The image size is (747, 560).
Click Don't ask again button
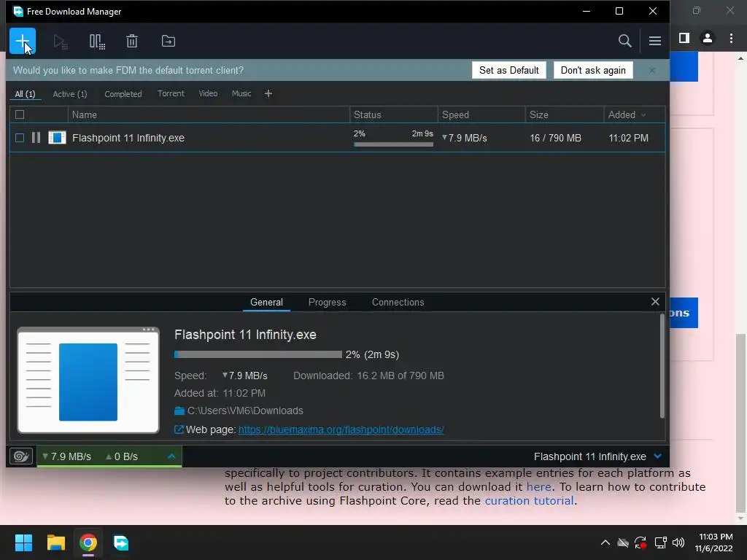593,70
